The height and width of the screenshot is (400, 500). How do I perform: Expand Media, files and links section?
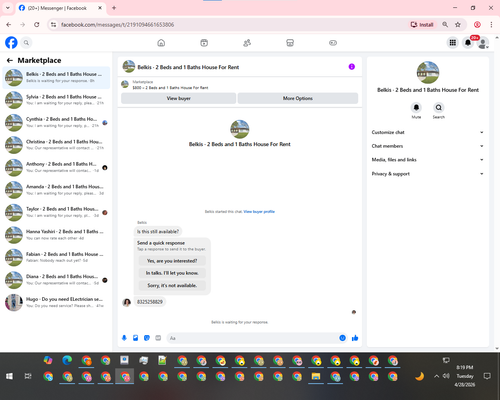[428, 160]
